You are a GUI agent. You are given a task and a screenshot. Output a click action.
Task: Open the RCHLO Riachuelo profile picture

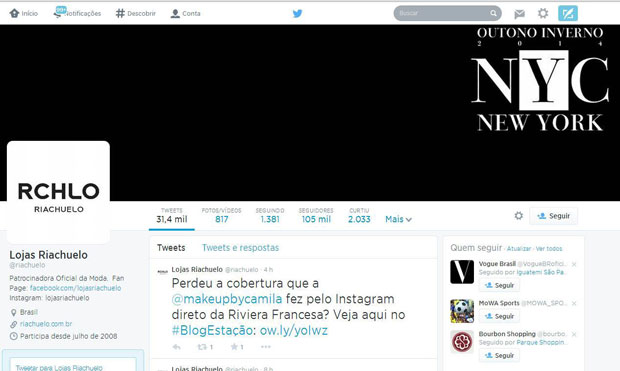click(59, 192)
